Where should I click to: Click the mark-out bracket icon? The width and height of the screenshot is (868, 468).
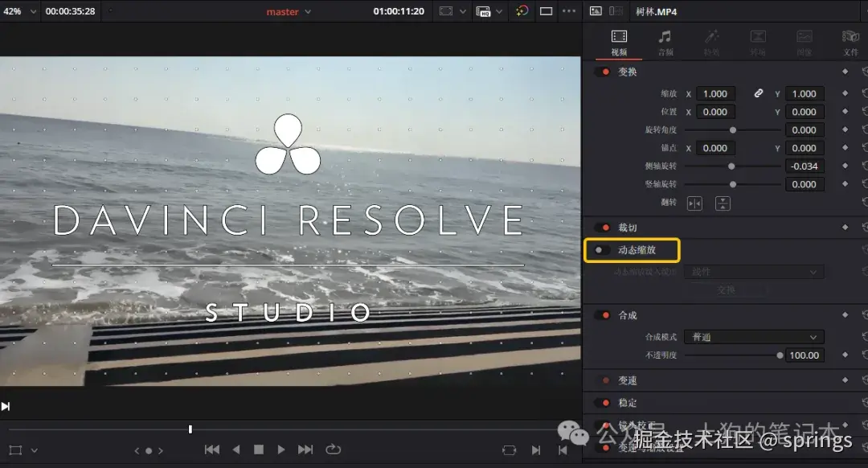(563, 450)
